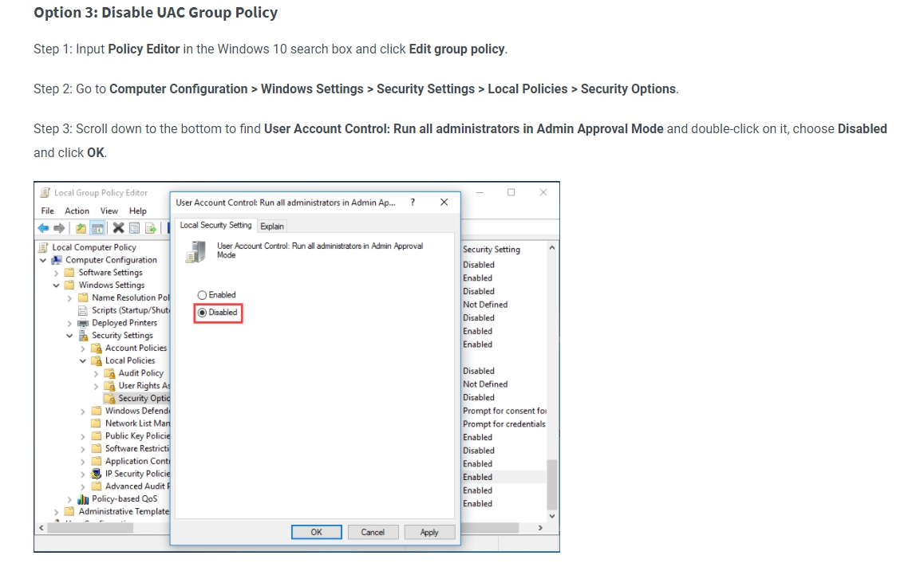The image size is (924, 571).
Task: Click the Apply button
Action: pos(429,532)
